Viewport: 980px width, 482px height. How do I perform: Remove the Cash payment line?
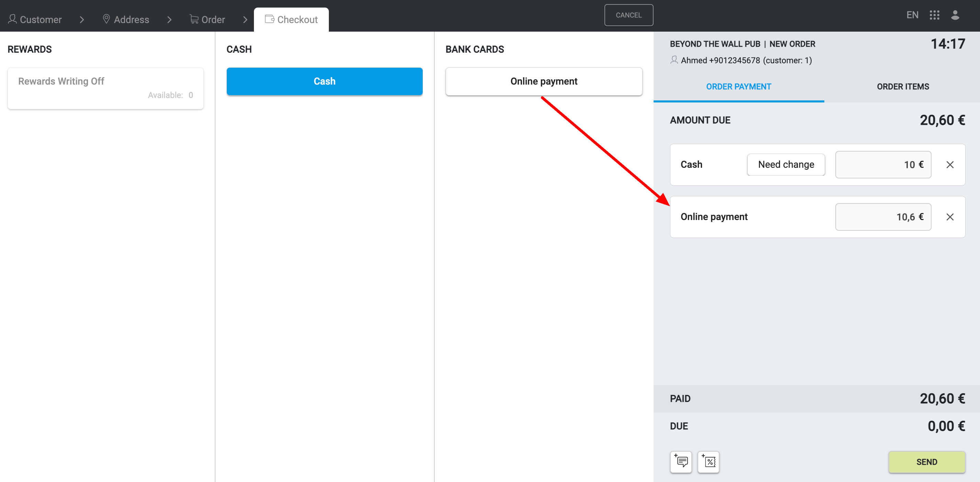(x=949, y=164)
